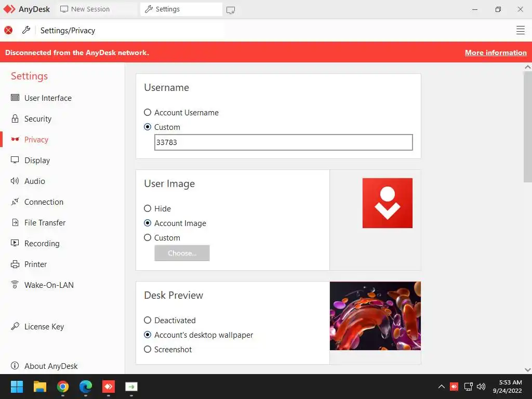Click the File Transfer icon
This screenshot has height=399, width=532.
coord(15,222)
